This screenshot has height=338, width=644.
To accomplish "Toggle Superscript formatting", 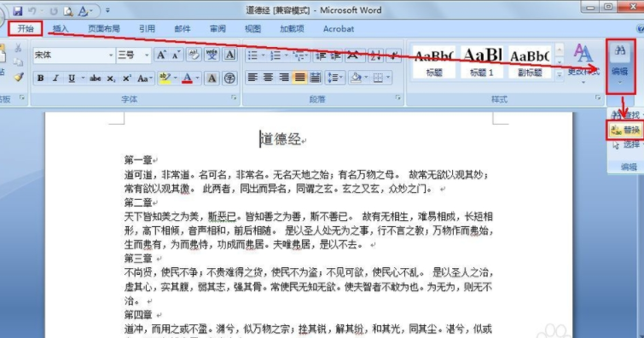I will point(127,79).
